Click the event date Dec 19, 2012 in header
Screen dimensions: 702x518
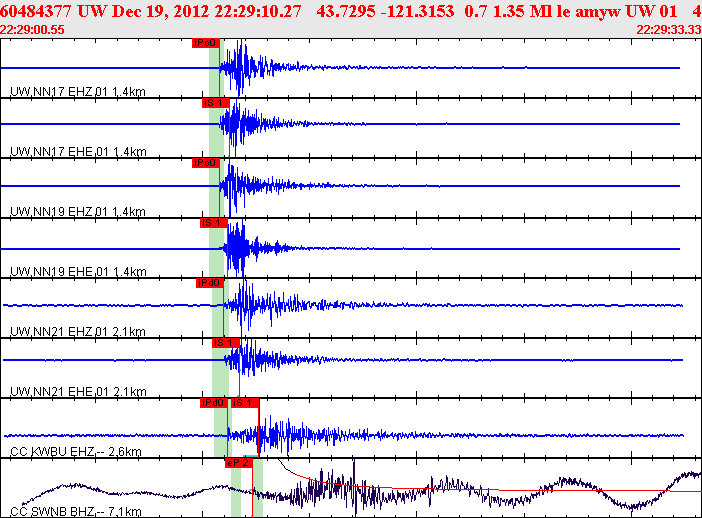point(161,11)
